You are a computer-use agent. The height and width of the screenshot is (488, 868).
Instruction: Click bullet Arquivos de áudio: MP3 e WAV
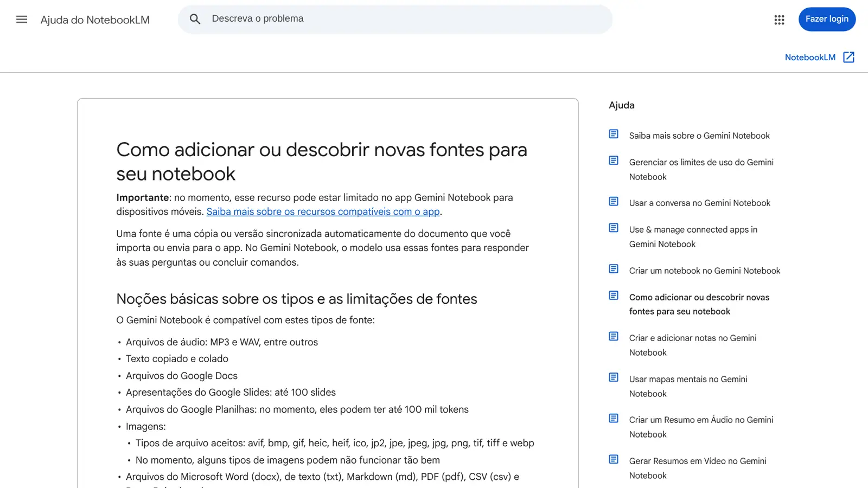pos(222,342)
